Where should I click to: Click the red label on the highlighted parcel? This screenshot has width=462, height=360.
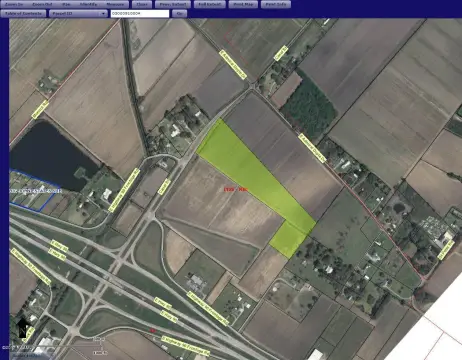click(x=236, y=190)
